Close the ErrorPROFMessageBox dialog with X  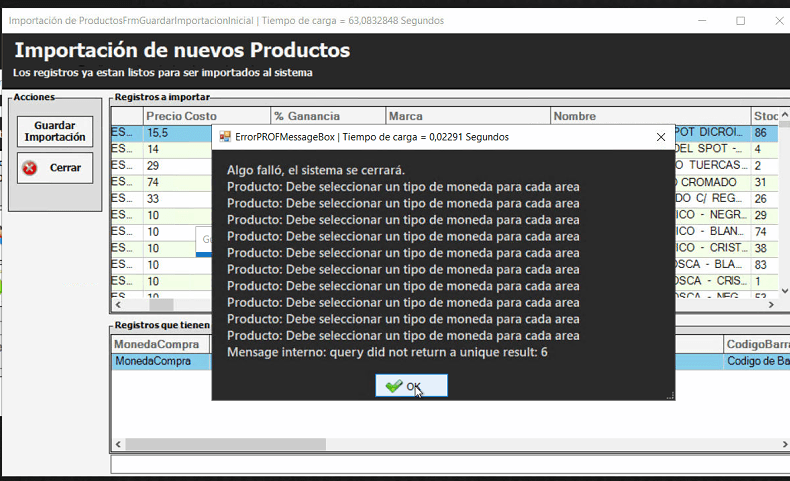coord(660,137)
